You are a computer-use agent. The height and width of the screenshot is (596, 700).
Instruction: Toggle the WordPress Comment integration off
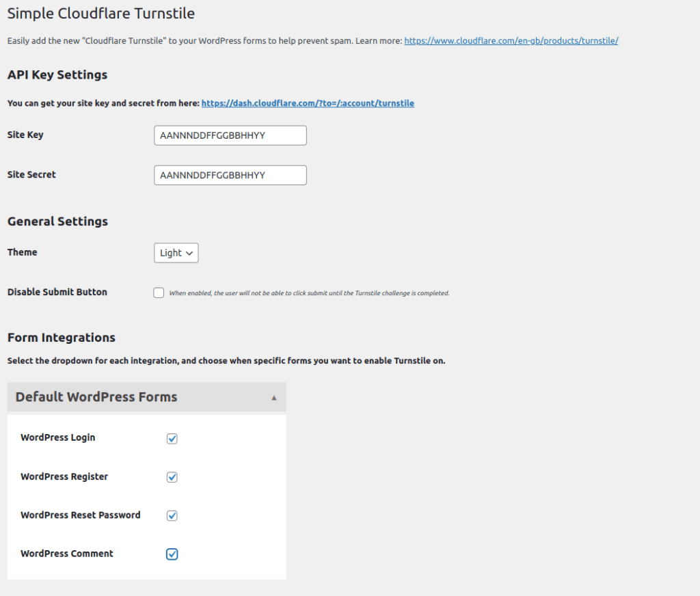point(172,554)
